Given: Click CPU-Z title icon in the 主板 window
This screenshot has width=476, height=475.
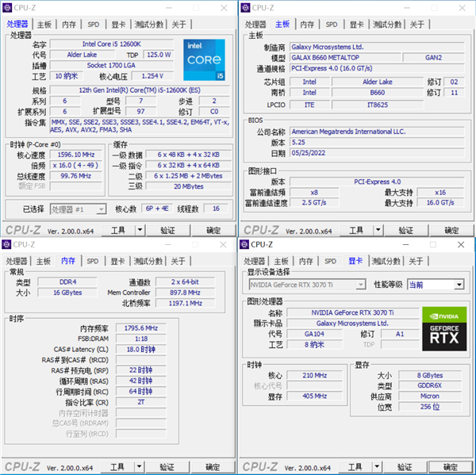Looking at the screenshot, I should click(x=245, y=8).
